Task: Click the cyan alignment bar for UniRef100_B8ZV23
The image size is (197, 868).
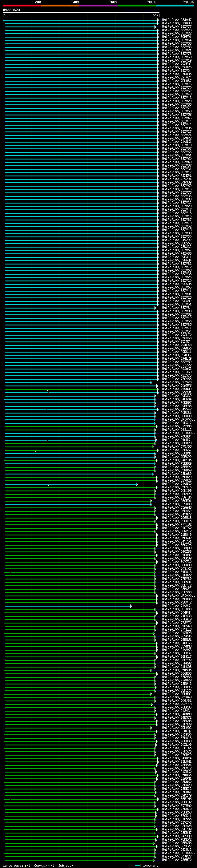Action: point(82,30)
